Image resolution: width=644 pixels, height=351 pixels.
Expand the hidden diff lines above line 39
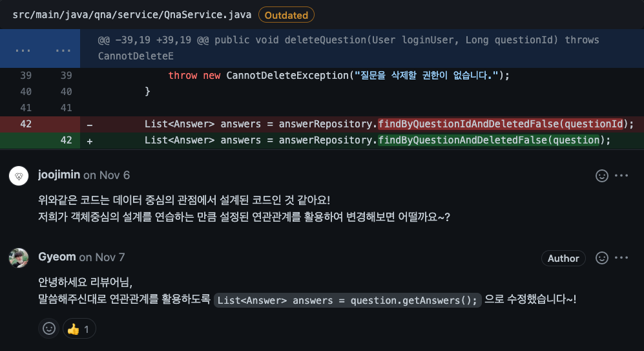[40, 48]
